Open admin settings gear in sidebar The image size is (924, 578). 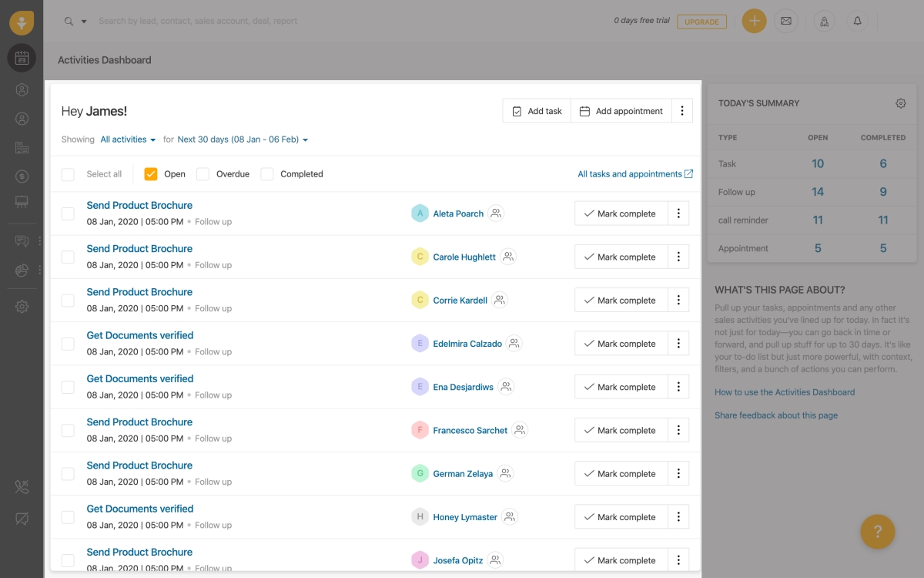[22, 307]
